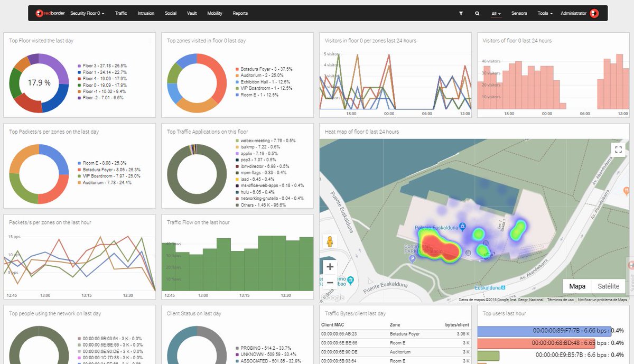634x364 pixels.
Task: Open the Mobility menu
Action: pos(215,13)
